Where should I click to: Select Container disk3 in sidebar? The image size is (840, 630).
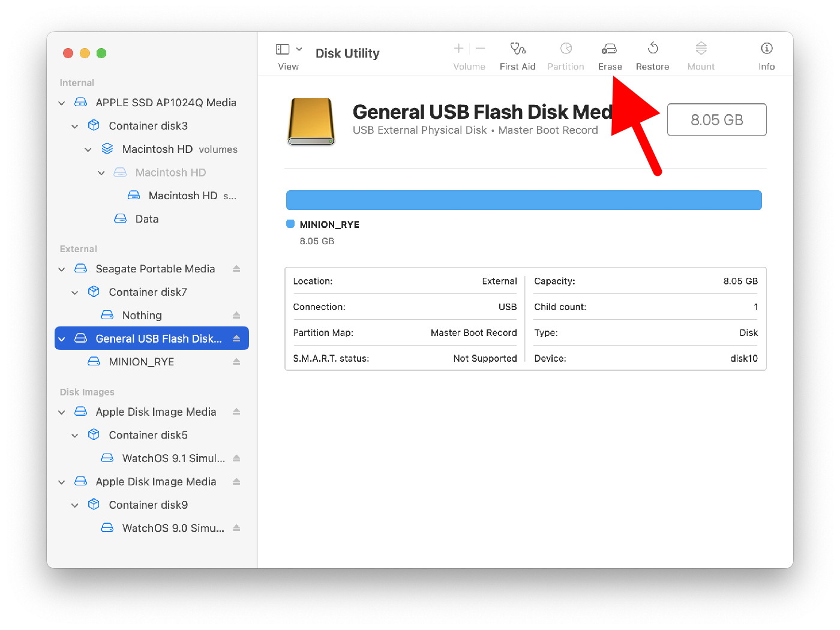[x=151, y=126]
